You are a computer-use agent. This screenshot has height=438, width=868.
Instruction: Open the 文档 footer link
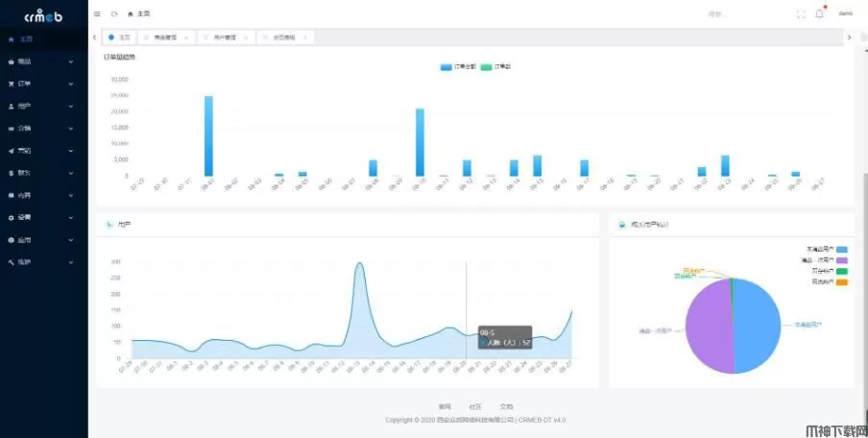pyautogui.click(x=507, y=407)
